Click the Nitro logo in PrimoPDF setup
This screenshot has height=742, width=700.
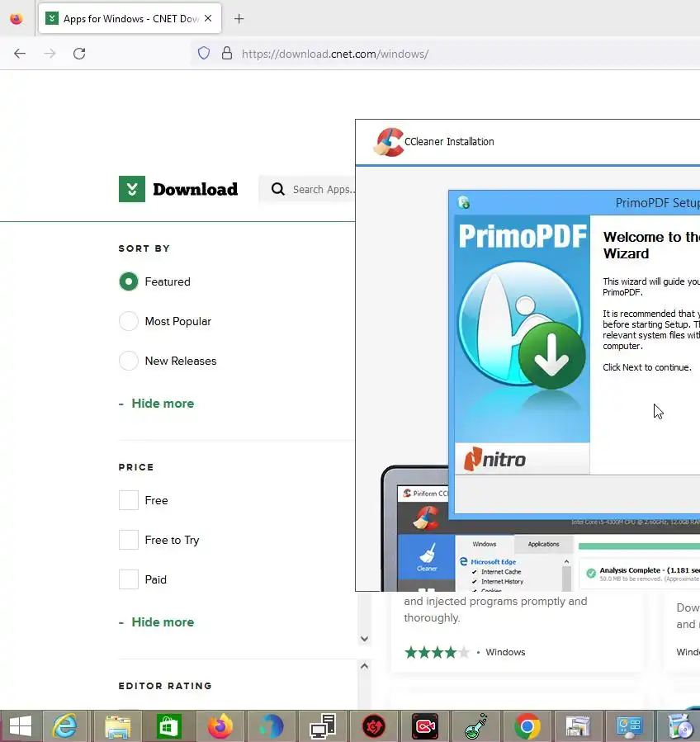coord(495,459)
